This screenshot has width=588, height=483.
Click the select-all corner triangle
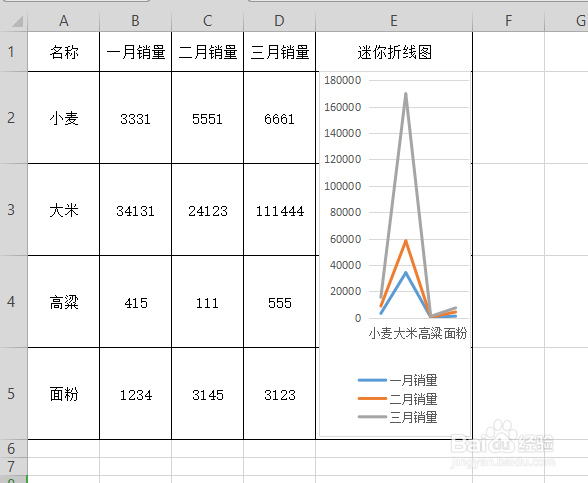click(18, 21)
